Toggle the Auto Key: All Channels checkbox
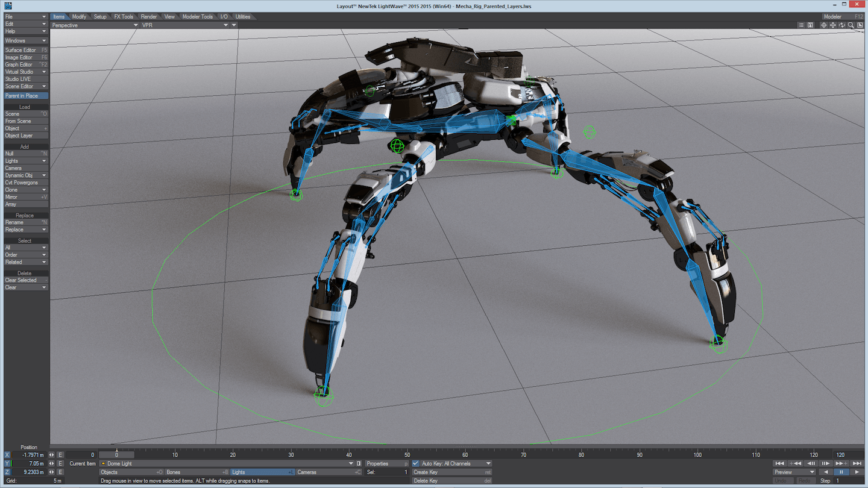 [415, 463]
